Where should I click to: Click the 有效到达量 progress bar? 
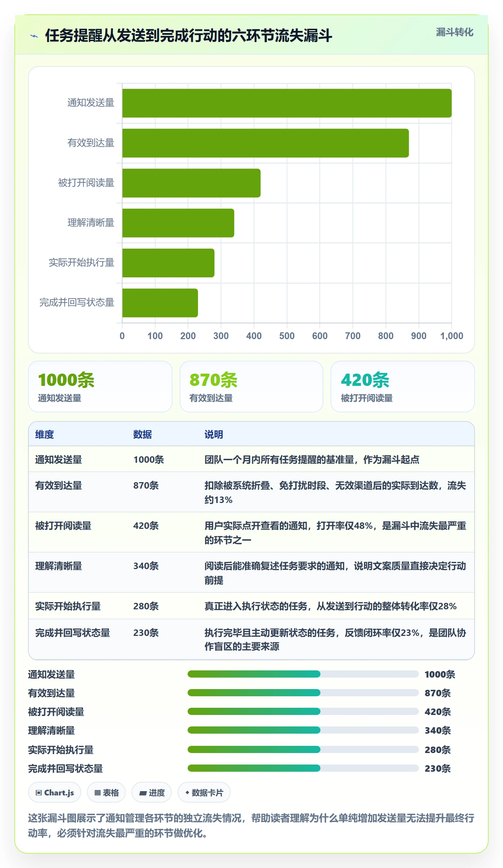click(303, 693)
